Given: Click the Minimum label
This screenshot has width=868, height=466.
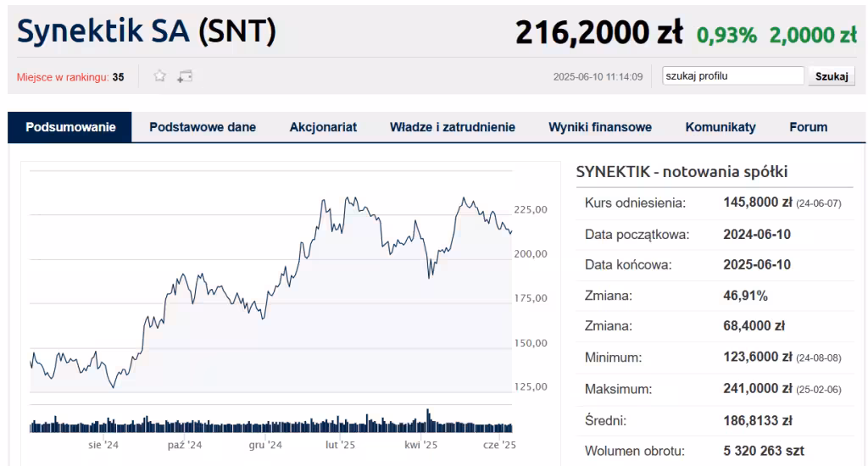Looking at the screenshot, I should click(613, 358).
